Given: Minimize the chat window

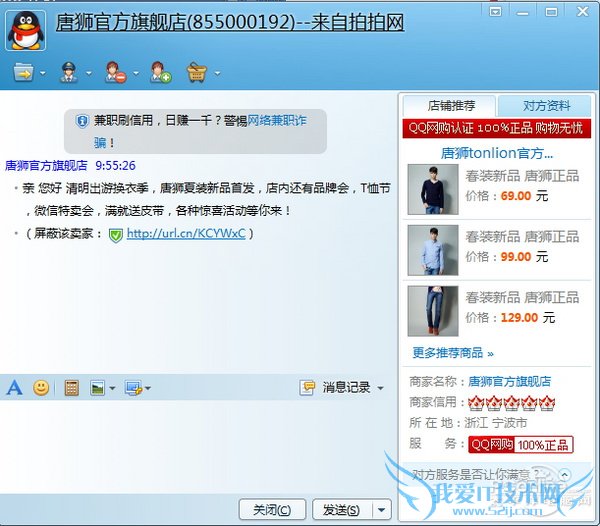Looking at the screenshot, I should point(522,13).
